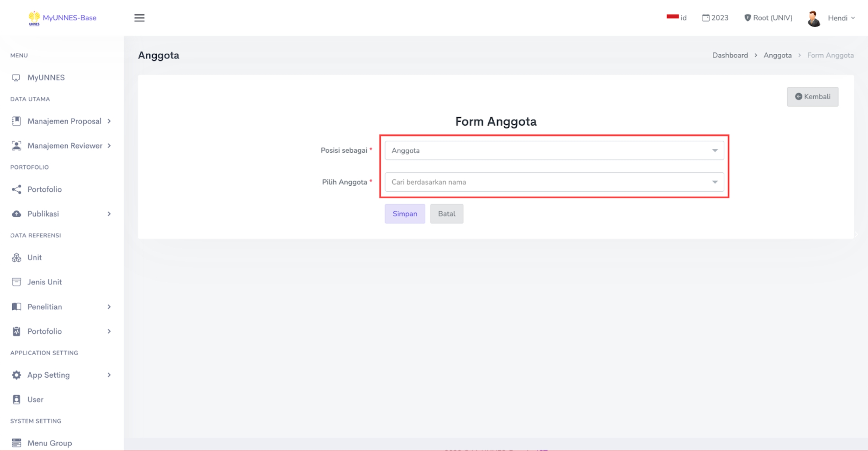Click the Indonesian flag language icon

coord(672,17)
